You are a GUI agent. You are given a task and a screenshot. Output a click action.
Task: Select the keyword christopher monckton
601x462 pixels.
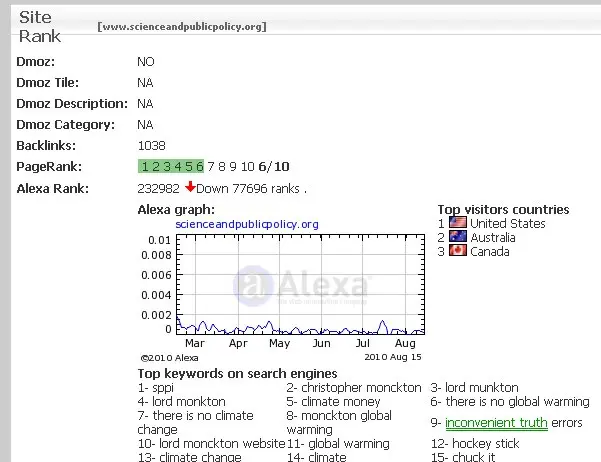(x=361, y=388)
